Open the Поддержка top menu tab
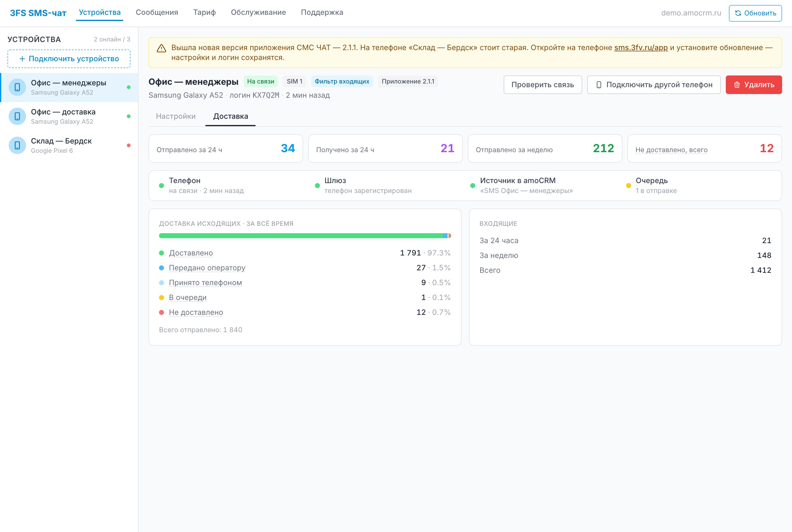The height and width of the screenshot is (532, 792). point(322,13)
